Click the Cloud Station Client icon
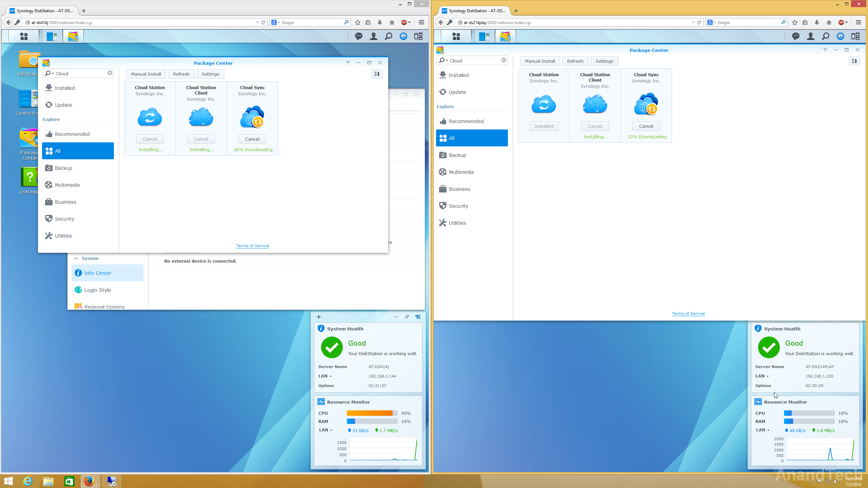Viewport: 868px width, 488px height. 200,118
